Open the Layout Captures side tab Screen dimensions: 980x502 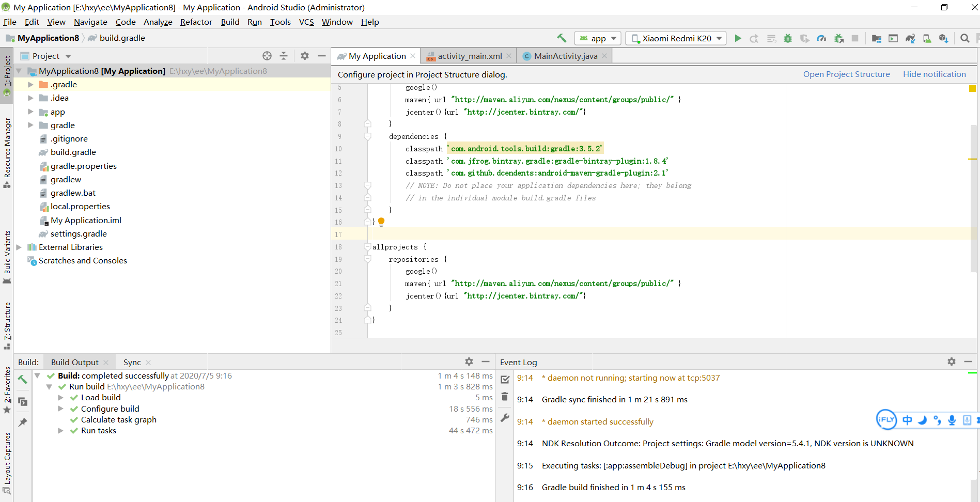tap(7, 463)
